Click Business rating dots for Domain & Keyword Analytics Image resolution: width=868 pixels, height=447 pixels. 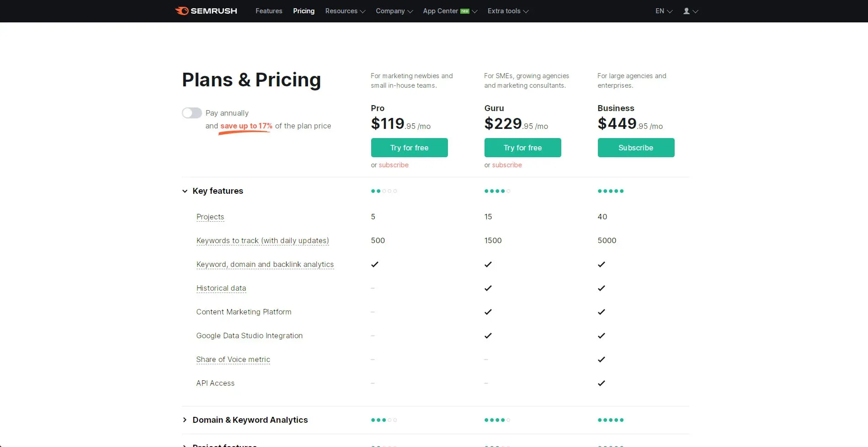pos(611,420)
